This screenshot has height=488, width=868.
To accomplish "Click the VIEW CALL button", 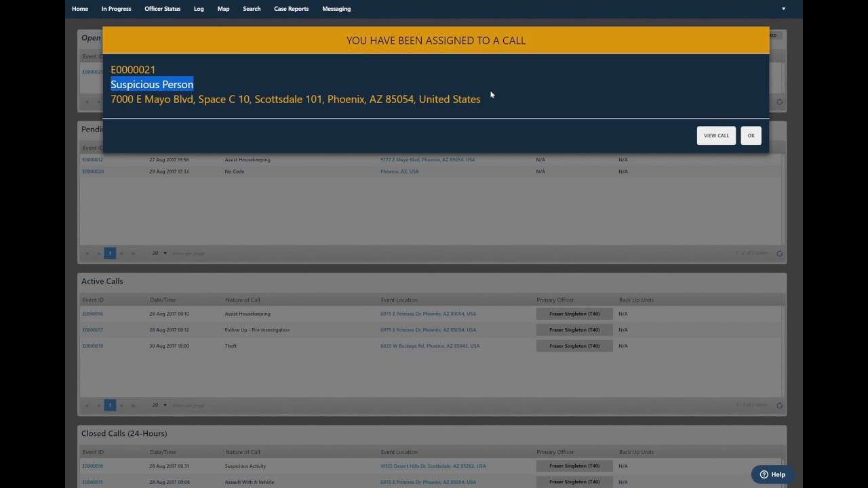I will [716, 136].
